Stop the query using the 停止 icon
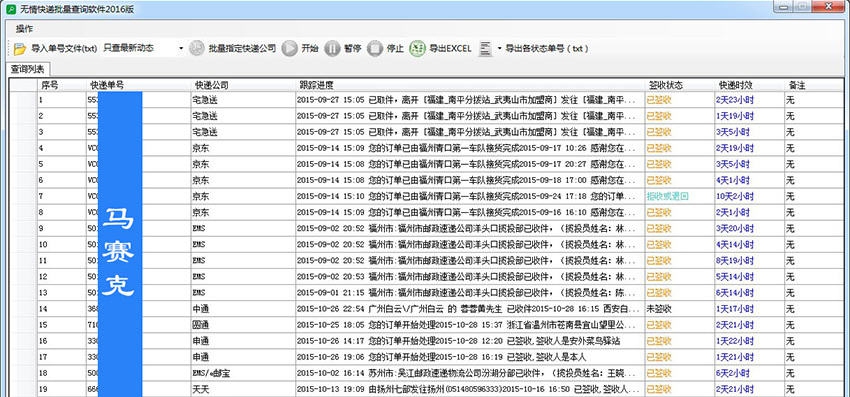The height and width of the screenshot is (397, 850). (x=375, y=48)
